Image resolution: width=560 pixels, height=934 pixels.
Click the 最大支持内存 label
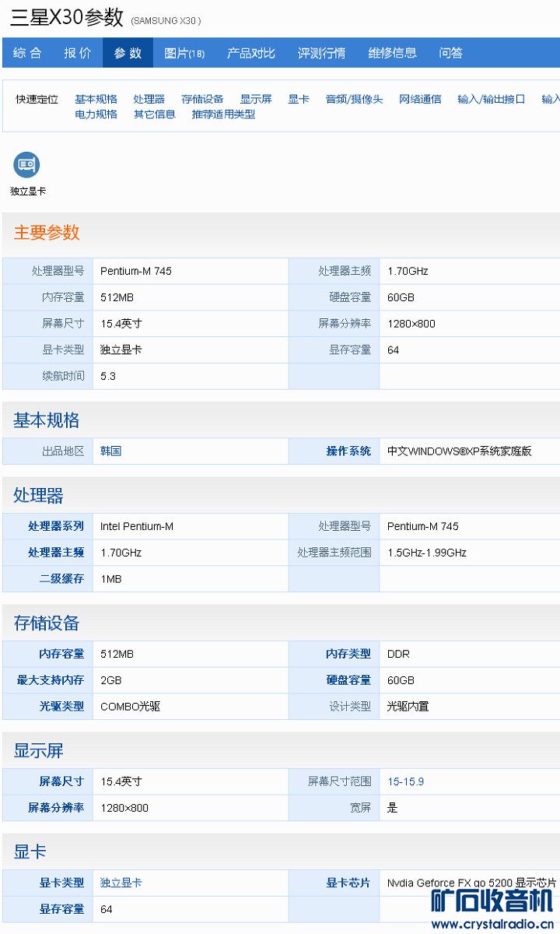point(51,680)
